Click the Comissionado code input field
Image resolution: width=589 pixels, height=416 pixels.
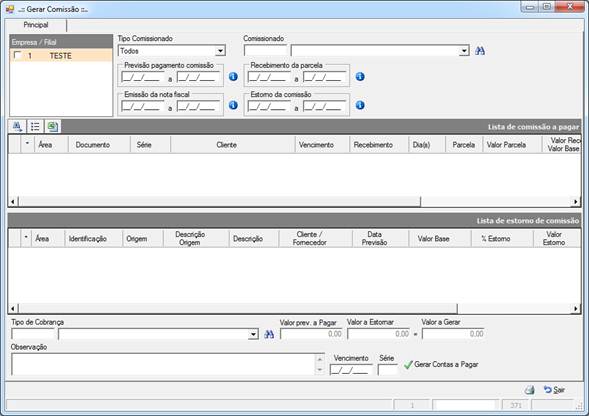click(x=265, y=51)
